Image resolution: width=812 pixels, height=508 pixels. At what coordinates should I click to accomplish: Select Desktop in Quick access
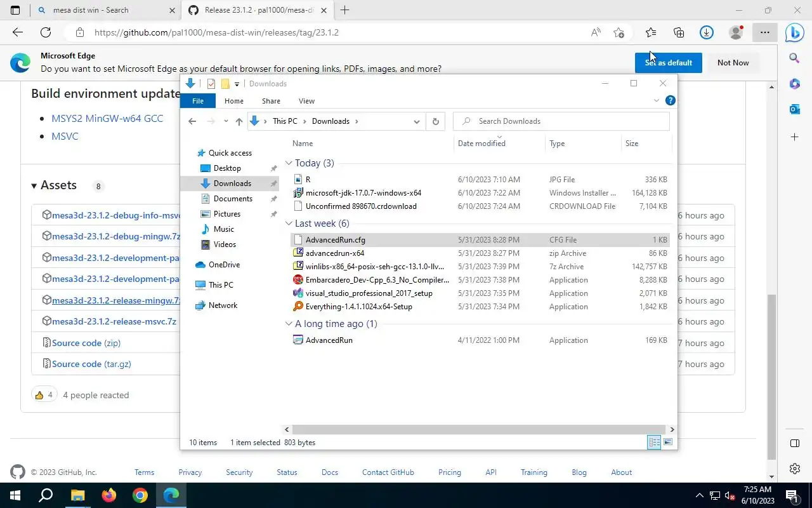pyautogui.click(x=227, y=168)
